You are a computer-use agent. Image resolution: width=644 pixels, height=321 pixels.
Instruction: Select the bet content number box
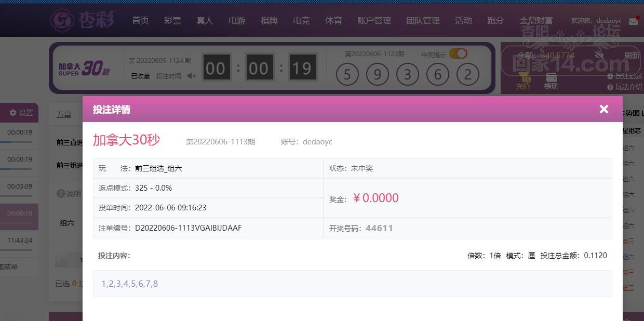click(x=352, y=284)
